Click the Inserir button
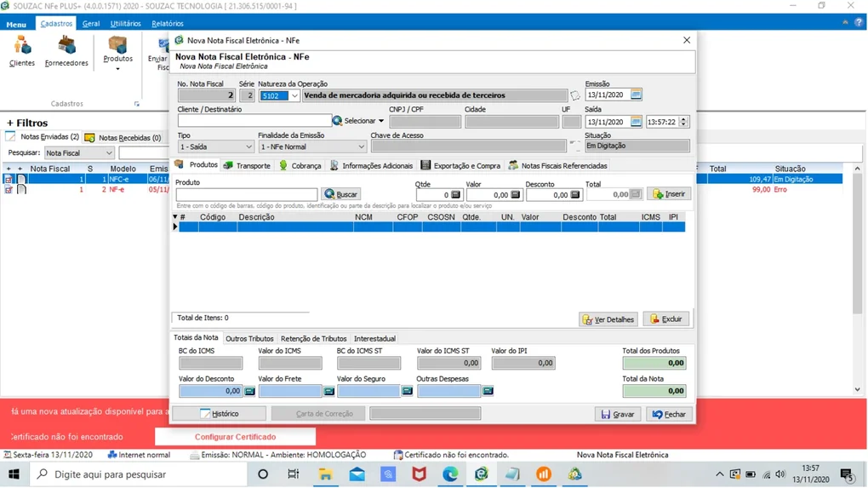 [669, 194]
